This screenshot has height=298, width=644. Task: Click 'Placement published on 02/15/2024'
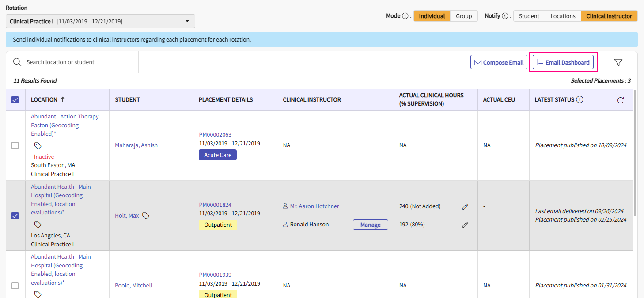[581, 219]
